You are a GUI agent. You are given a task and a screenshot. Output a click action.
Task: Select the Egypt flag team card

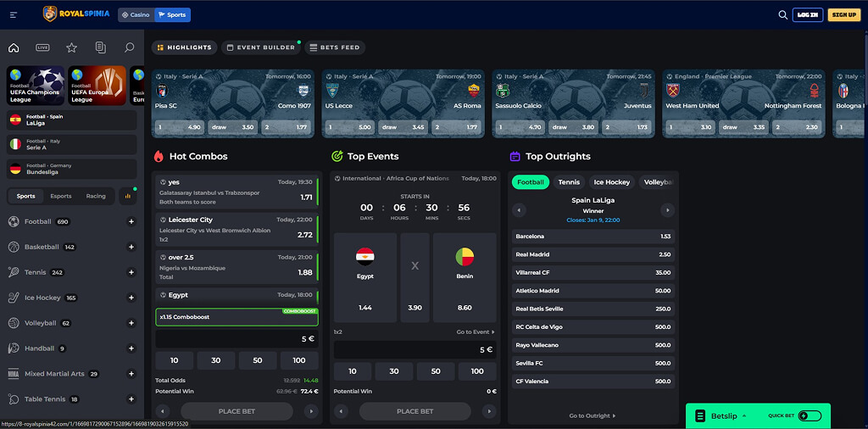365,278
